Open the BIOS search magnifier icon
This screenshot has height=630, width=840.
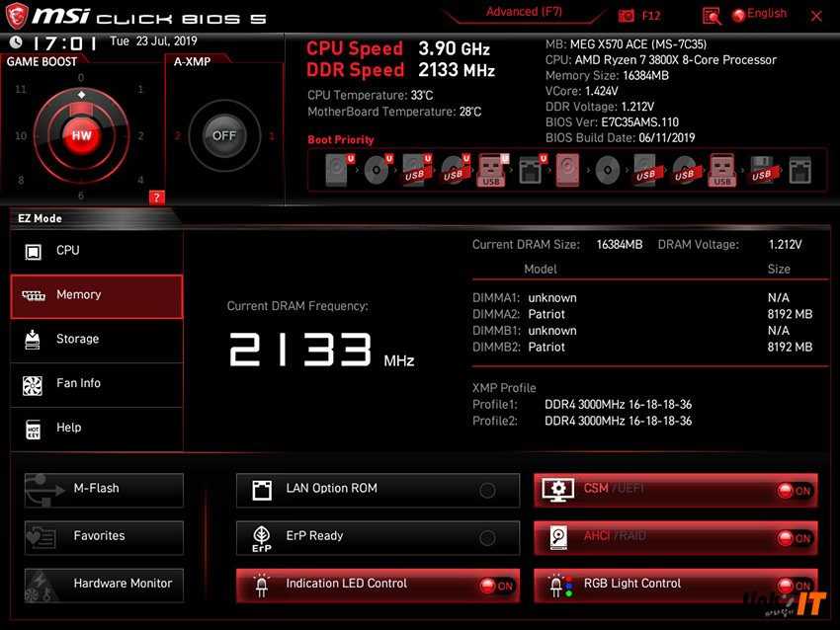(x=712, y=16)
